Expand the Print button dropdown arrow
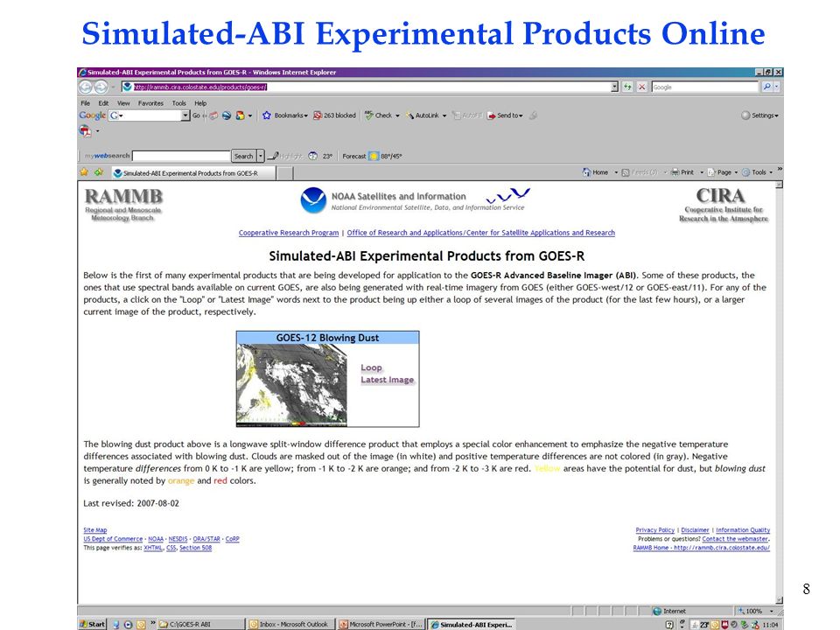This screenshot has width=840, height=630. [x=702, y=172]
